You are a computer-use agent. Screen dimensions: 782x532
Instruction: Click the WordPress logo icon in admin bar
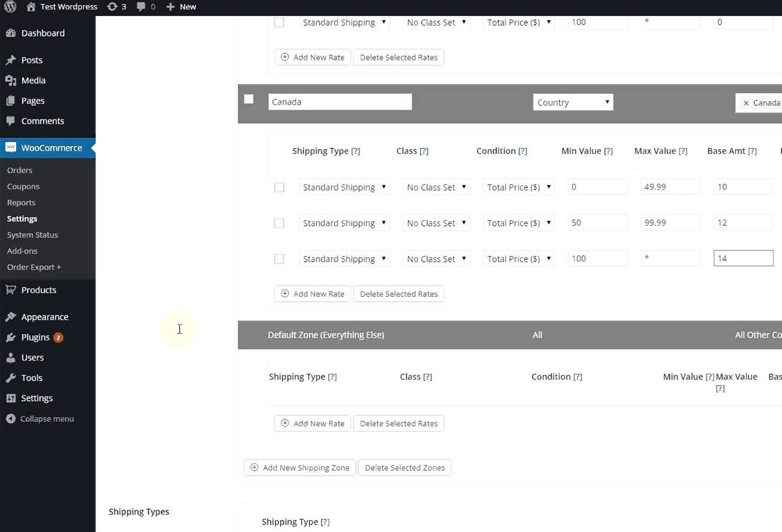click(11, 7)
